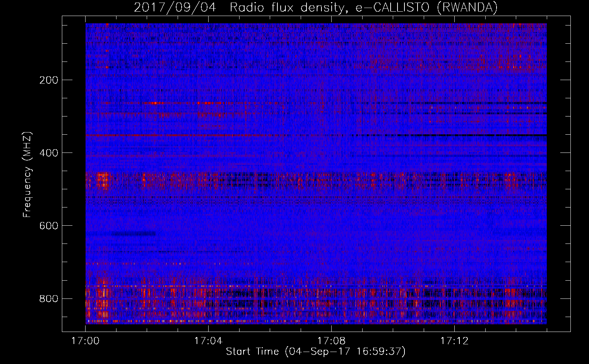Viewport: 589px width, 364px height.
Task: Select the 200 frequency tick label
Action: [x=49, y=80]
